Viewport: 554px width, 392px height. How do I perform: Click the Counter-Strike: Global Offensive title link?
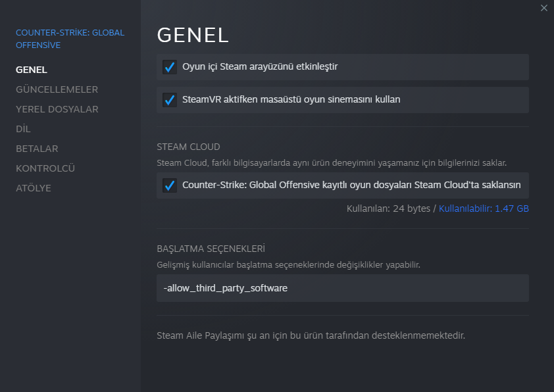(70, 39)
